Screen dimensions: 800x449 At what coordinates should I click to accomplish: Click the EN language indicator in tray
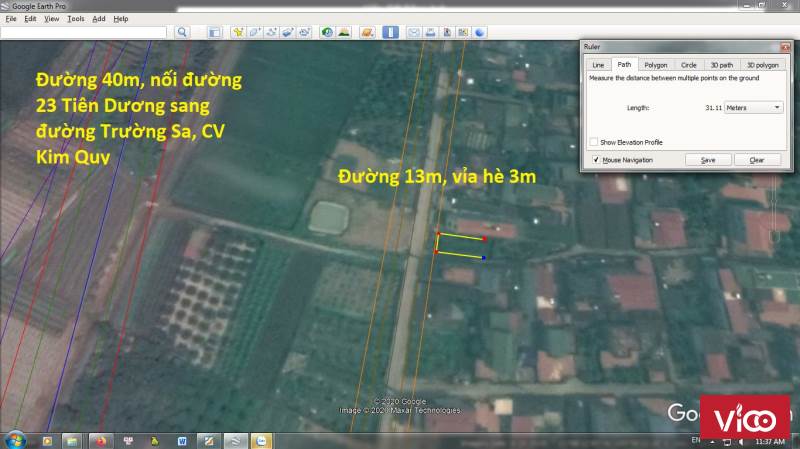[696, 440]
